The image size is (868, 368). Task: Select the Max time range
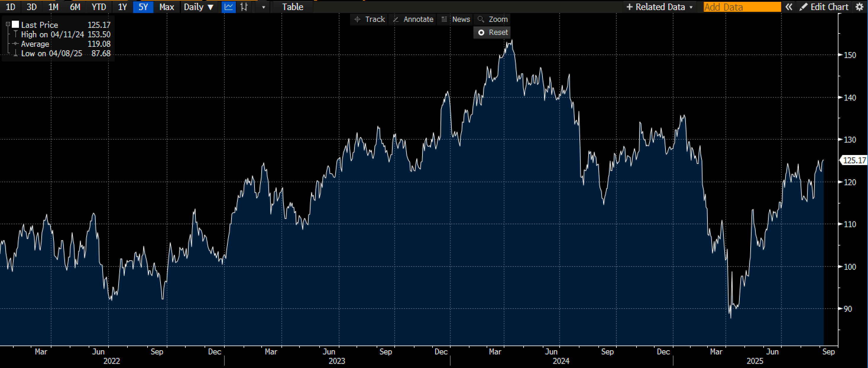pos(166,7)
